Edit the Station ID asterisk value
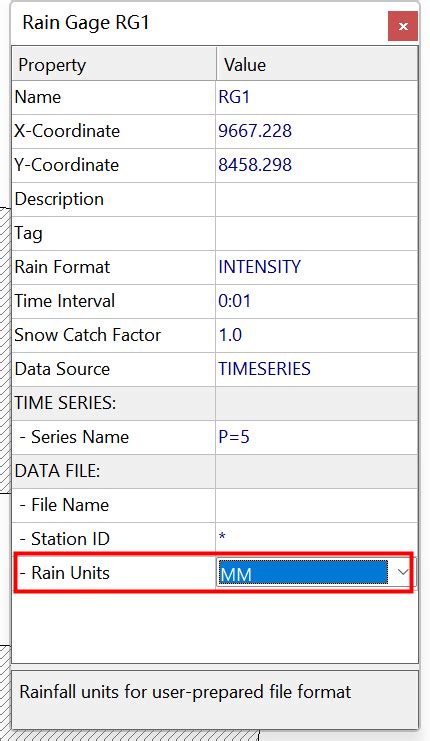This screenshot has width=430, height=741. tap(317, 540)
